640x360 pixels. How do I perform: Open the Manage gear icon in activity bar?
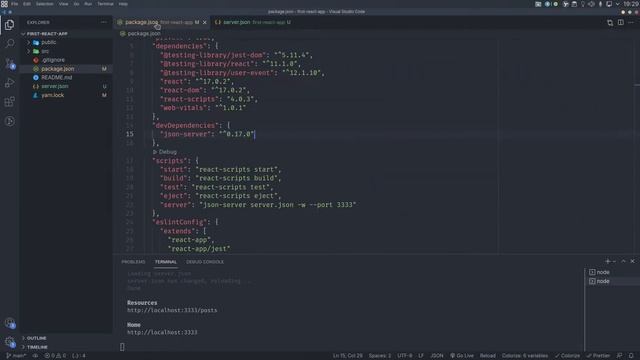click(x=10, y=342)
